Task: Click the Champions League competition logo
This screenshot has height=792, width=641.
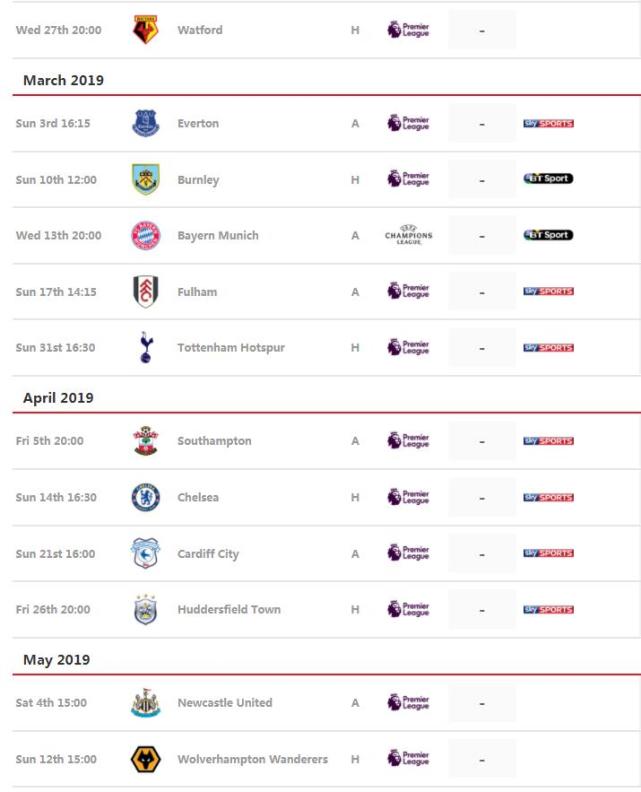Action: 408,236
